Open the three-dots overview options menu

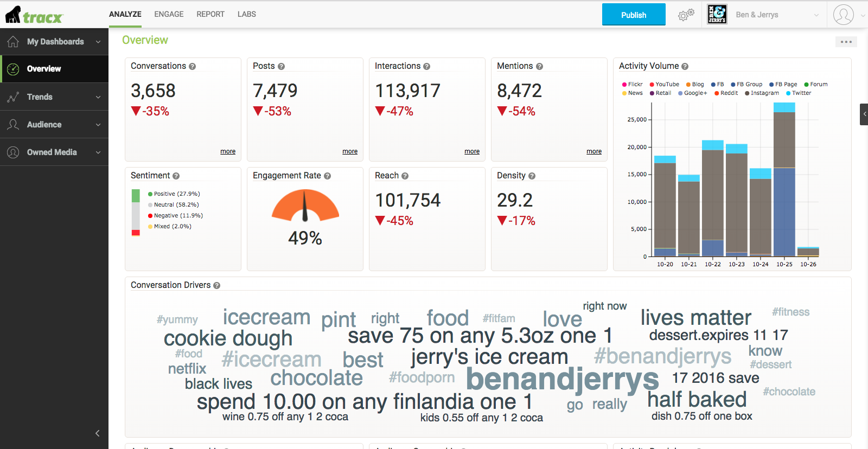(846, 42)
